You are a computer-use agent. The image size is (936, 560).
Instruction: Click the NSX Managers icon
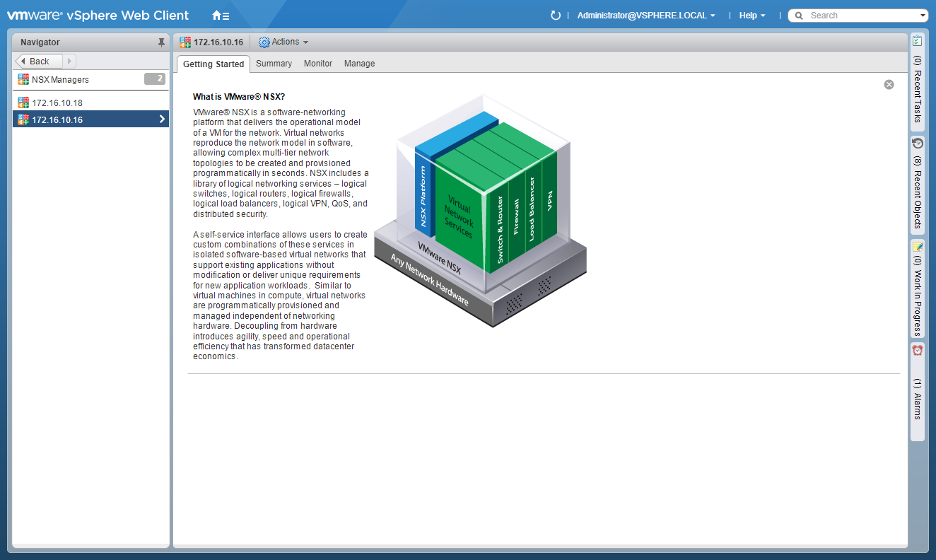23,80
